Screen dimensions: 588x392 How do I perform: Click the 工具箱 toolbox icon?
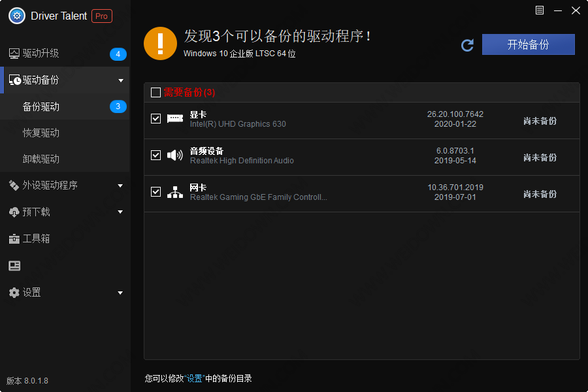[x=14, y=238]
